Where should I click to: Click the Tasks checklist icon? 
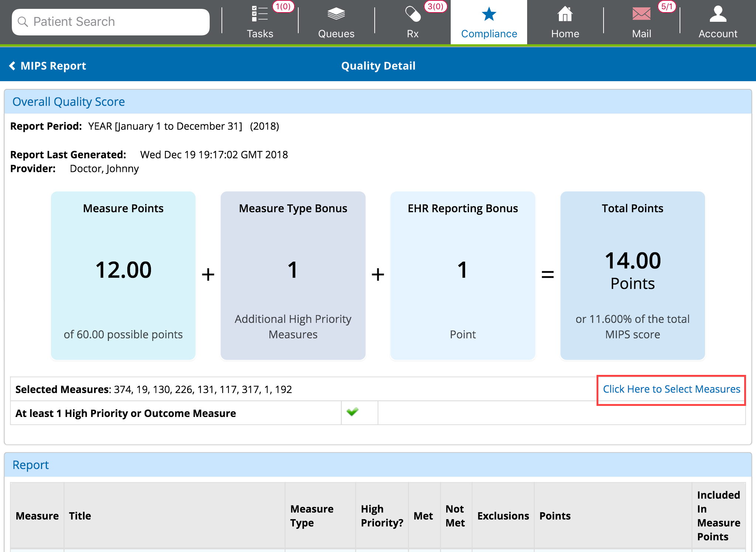coord(260,14)
